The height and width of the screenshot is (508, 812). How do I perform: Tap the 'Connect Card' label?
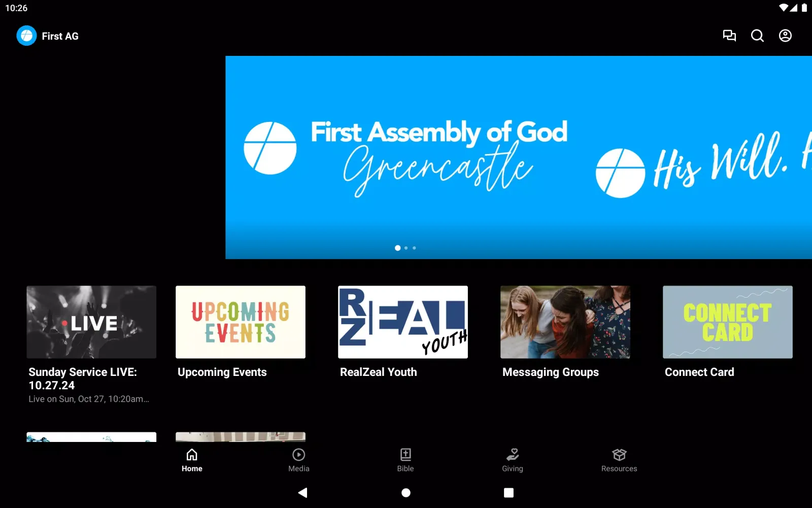point(699,372)
